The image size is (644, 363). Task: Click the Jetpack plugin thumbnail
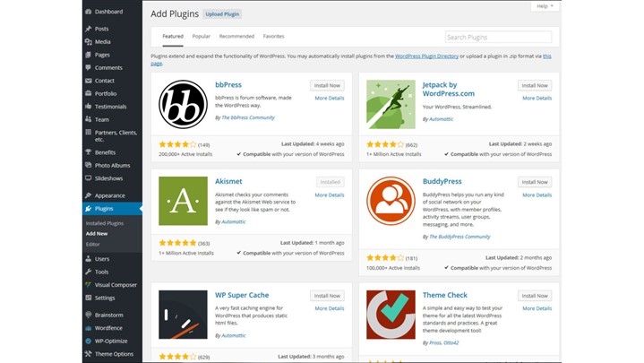pos(391,104)
